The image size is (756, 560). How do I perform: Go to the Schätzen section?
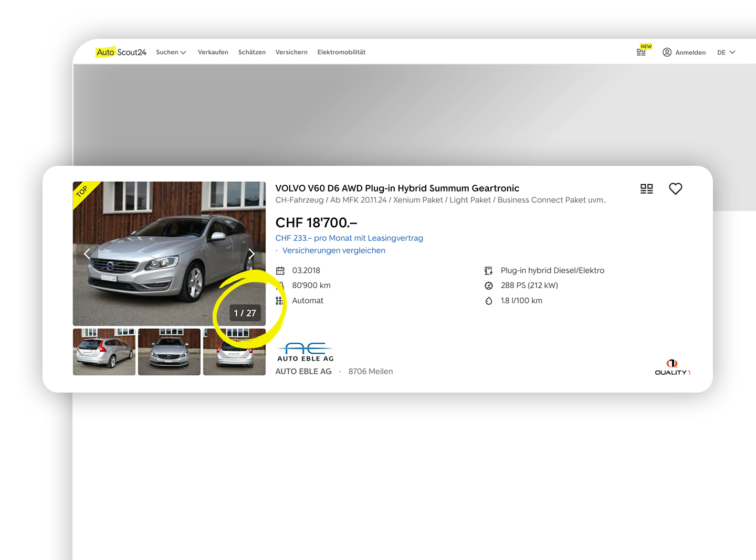(251, 52)
